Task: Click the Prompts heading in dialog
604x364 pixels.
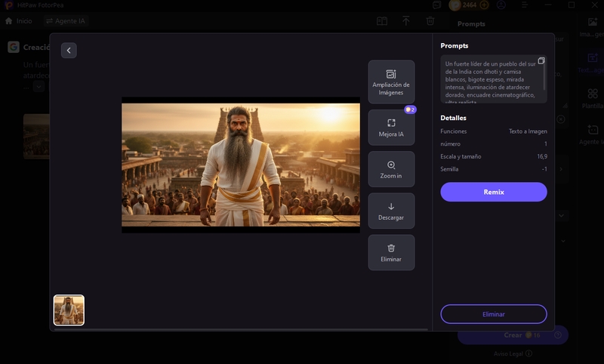Action: [x=455, y=45]
